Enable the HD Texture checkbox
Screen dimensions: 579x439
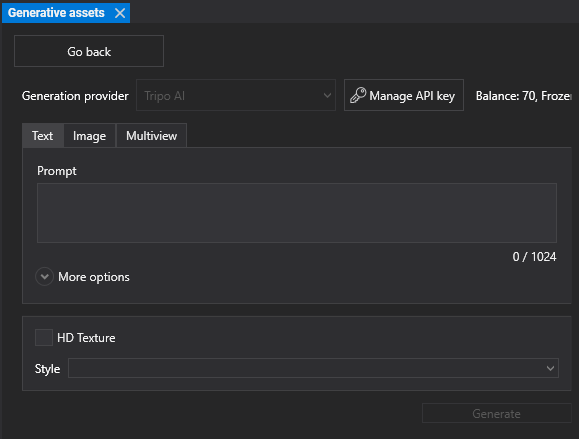point(44,337)
